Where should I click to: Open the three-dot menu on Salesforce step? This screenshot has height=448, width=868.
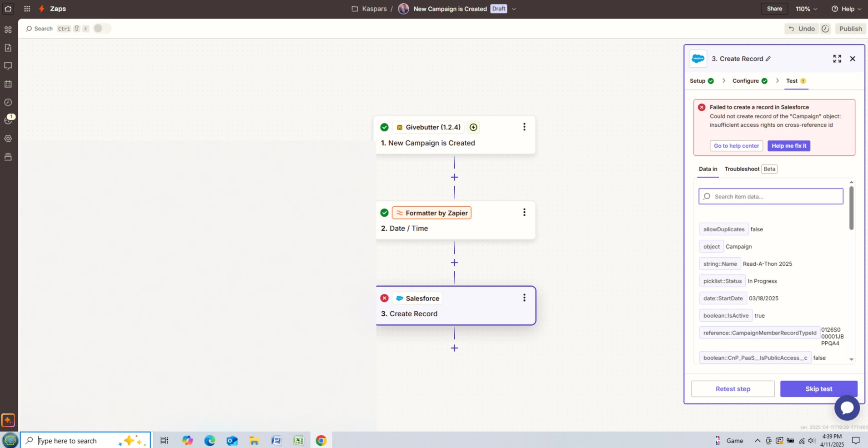click(524, 298)
